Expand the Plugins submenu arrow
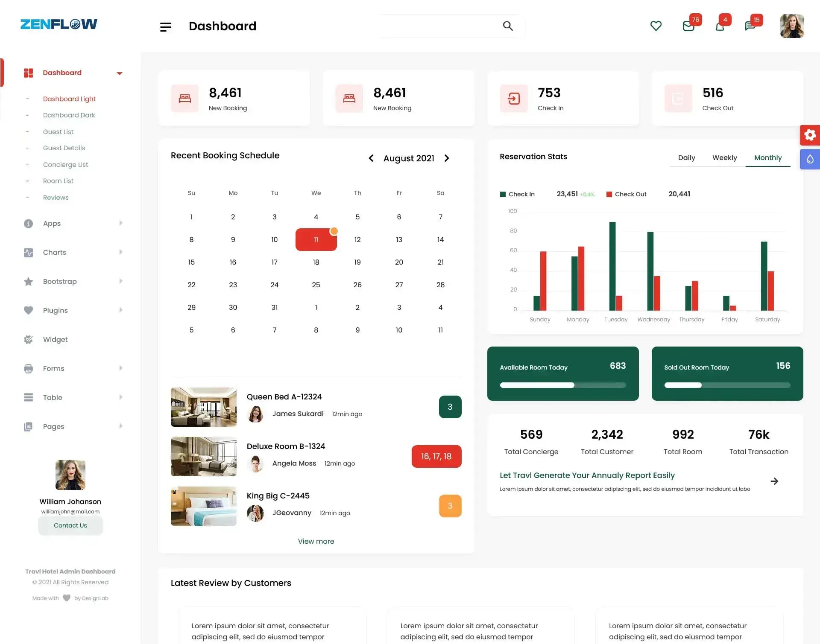 120,310
